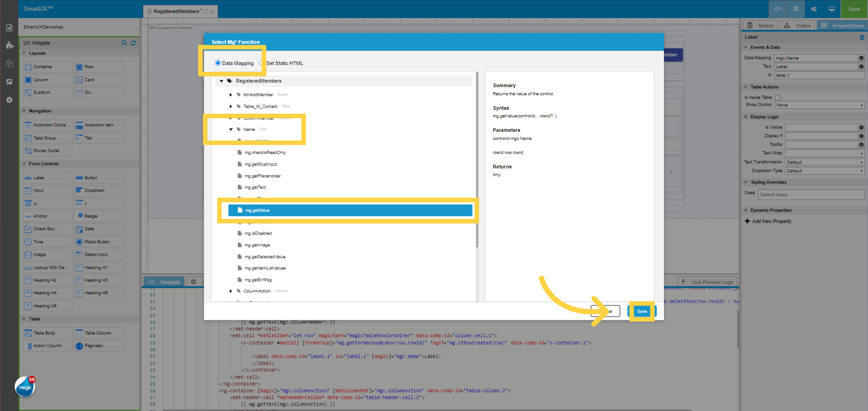Click the monitor preview icon in top toolbar
868x411 pixels.
coord(832,9)
